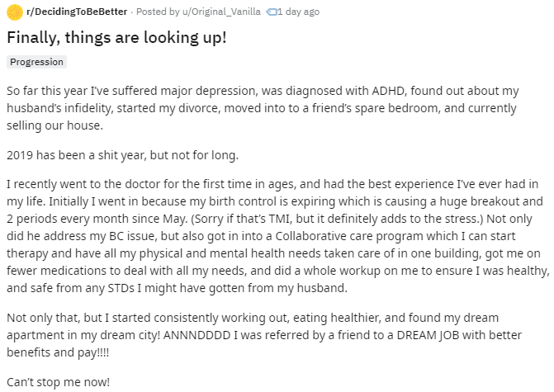Click the word 'ADHD' in the first paragraph

point(388,91)
